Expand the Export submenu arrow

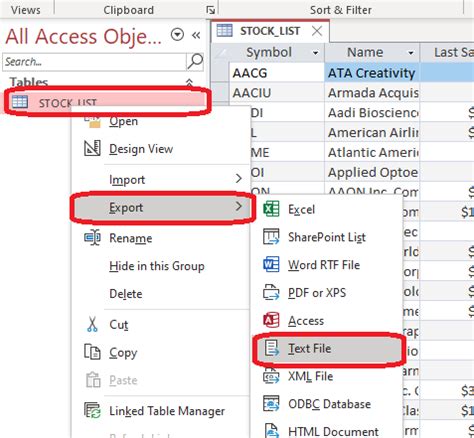point(238,206)
